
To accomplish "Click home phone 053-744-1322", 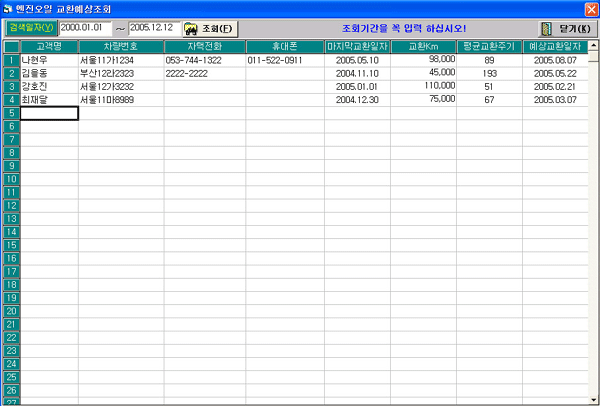I will (193, 60).
